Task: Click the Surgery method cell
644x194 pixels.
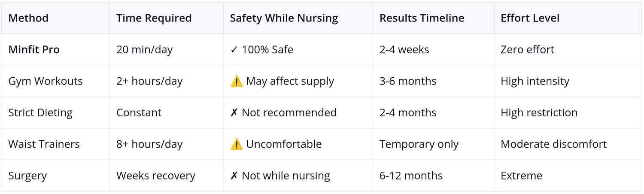Action: (55, 176)
